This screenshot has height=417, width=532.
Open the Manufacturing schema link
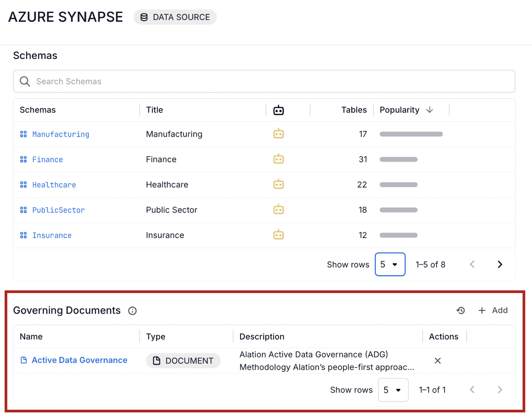pos(61,134)
